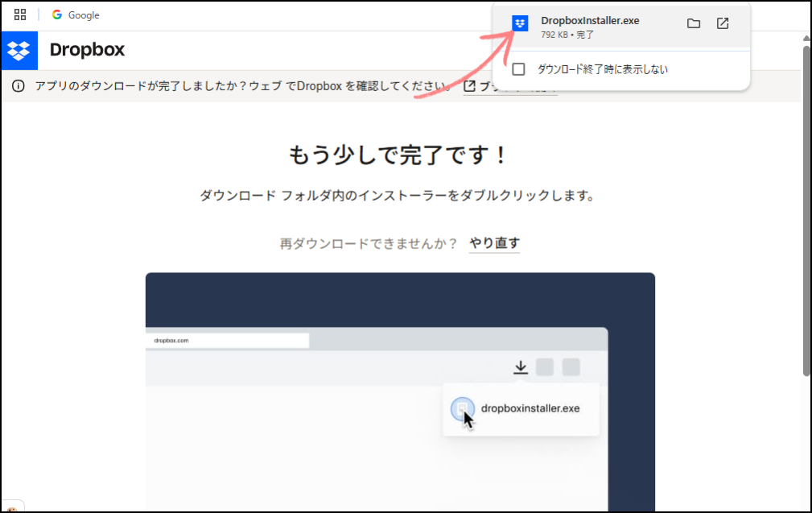Screen dimensions: 812x513
Task: Open the Google bookmark
Action: tap(76, 15)
